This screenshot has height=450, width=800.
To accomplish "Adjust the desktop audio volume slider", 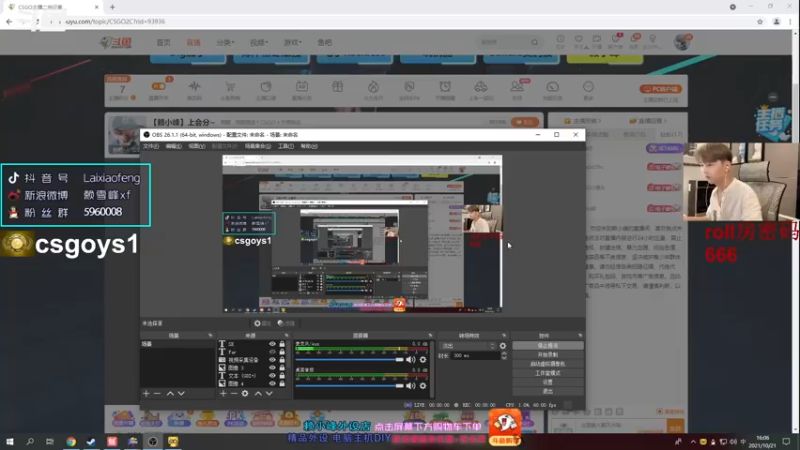I will (x=349, y=386).
